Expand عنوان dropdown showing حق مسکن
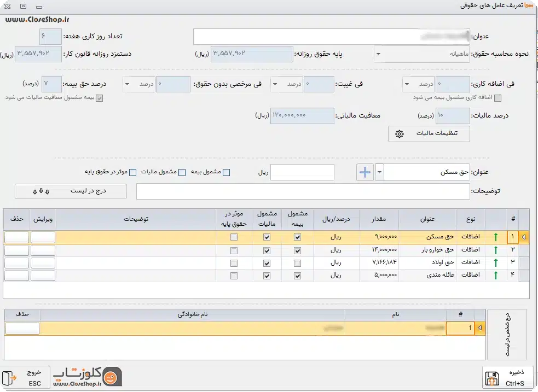The height and width of the screenshot is (392, 538). [379, 172]
